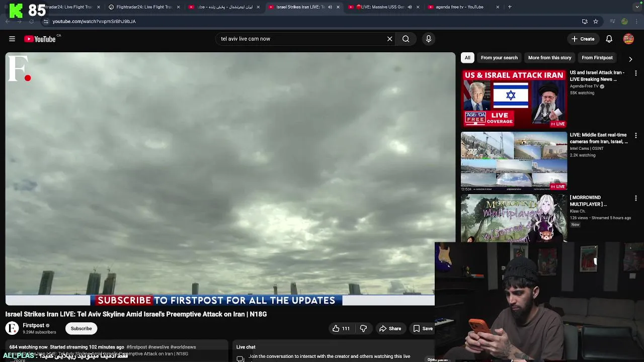Image resolution: width=644 pixels, height=362 pixels.
Task: Close the agenda free tv tab
Action: pos(498,7)
